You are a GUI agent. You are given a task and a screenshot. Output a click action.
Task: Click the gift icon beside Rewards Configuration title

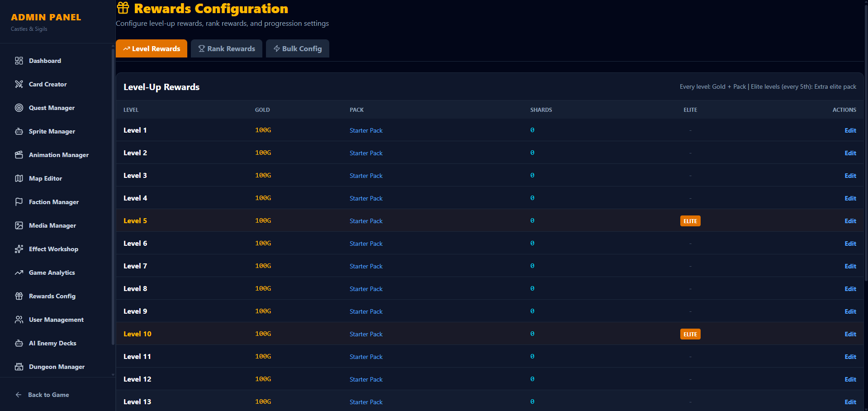pyautogui.click(x=123, y=8)
